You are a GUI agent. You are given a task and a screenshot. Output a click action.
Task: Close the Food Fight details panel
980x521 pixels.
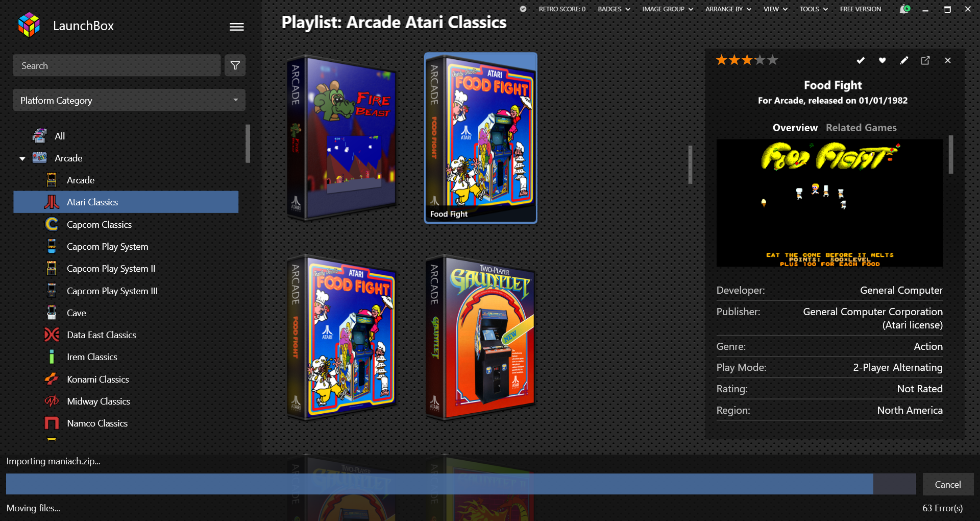(x=948, y=60)
